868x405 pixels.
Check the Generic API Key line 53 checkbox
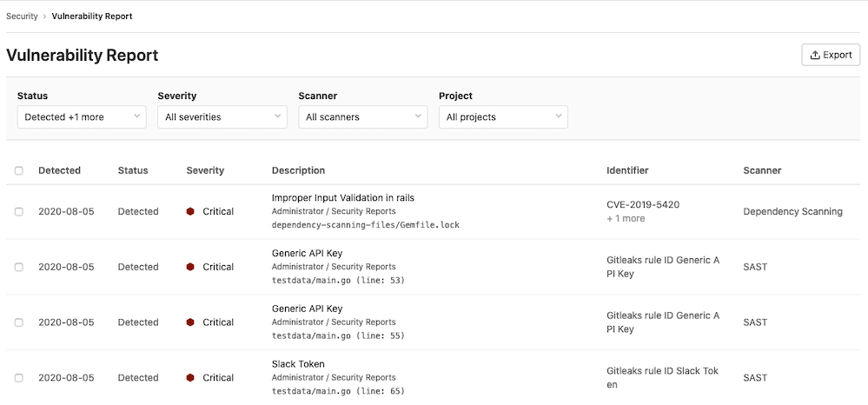(19, 267)
